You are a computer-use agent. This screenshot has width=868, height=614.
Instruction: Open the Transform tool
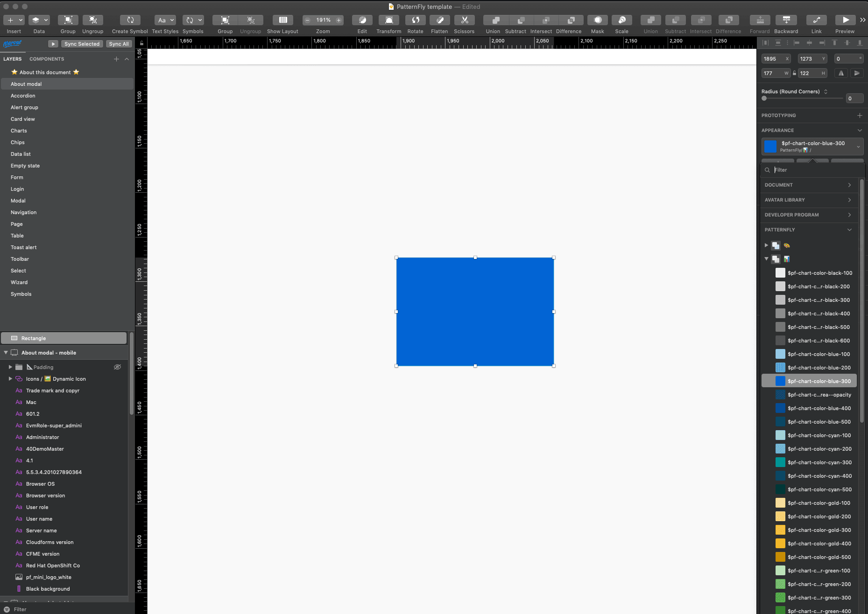(388, 20)
